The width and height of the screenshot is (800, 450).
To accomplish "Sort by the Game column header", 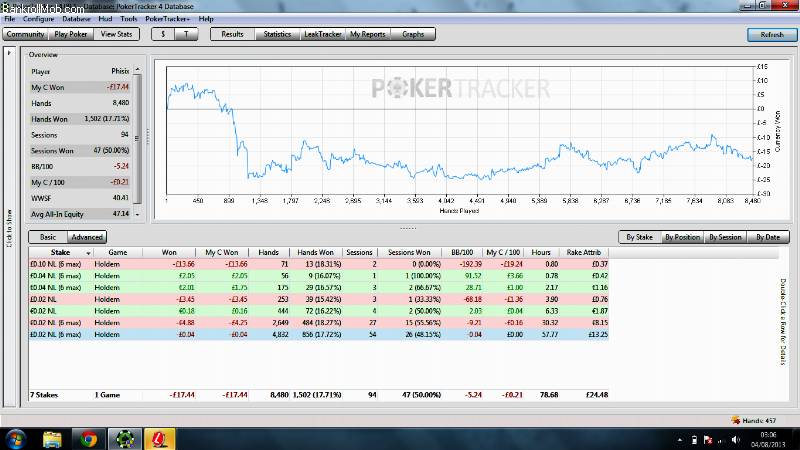I will point(118,253).
